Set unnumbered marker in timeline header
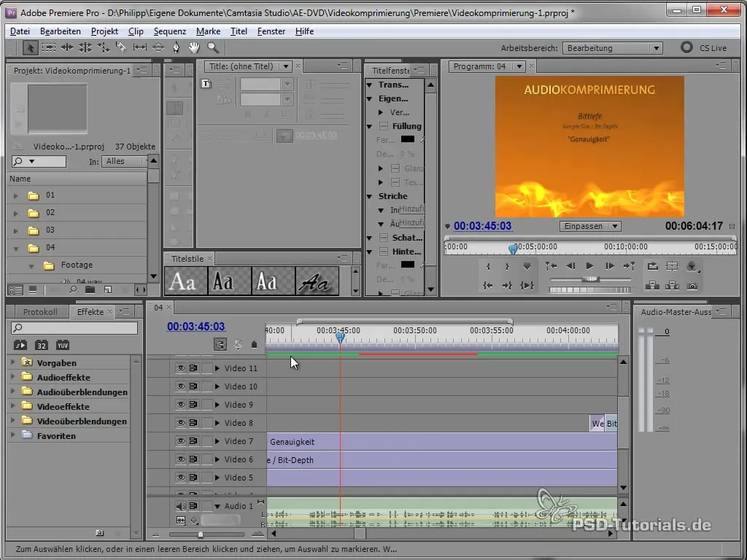This screenshot has width=747, height=560. 254,344
